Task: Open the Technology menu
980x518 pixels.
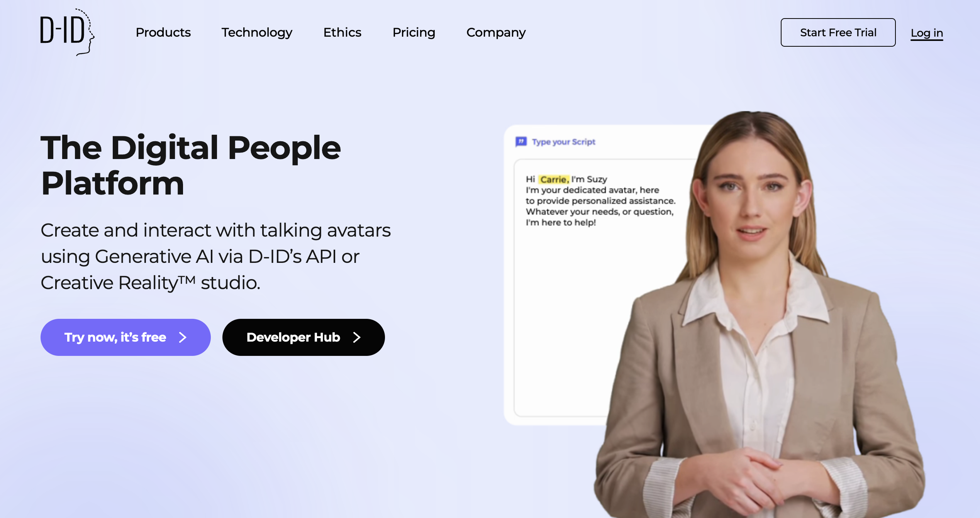Action: click(x=257, y=32)
